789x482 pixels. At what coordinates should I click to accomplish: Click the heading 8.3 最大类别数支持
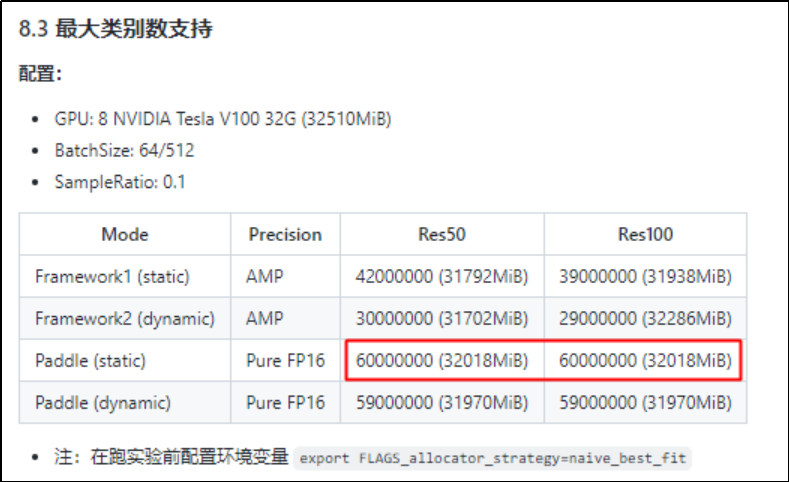tap(116, 29)
